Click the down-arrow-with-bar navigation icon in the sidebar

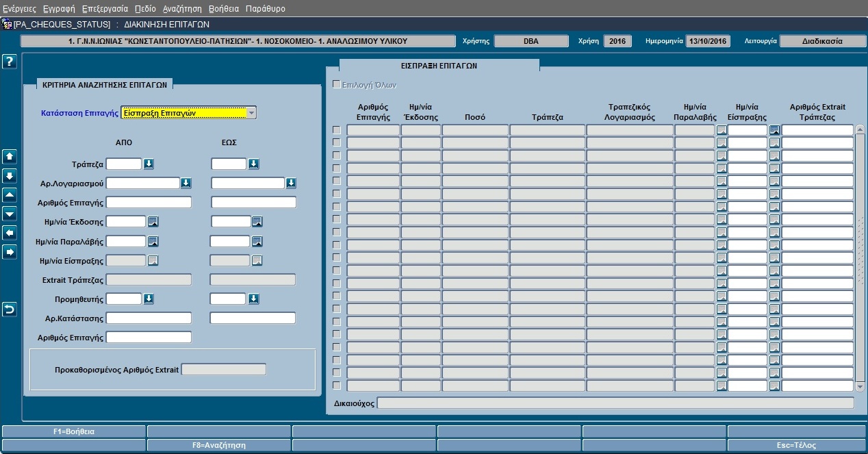tap(10, 175)
